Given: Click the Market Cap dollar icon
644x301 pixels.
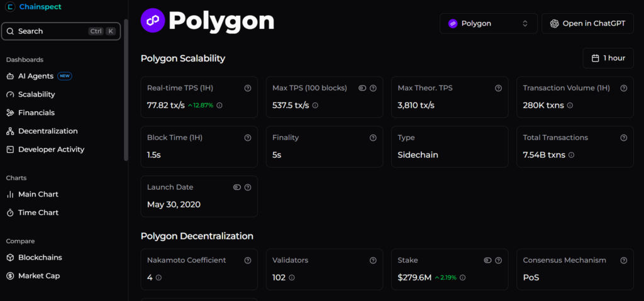Looking at the screenshot, I should pyautogui.click(x=10, y=276).
